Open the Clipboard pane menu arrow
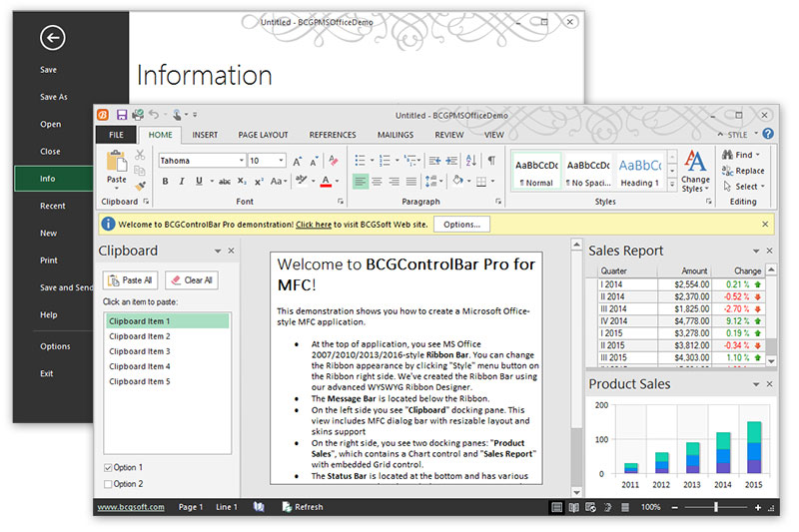799x532 pixels. coord(218,251)
